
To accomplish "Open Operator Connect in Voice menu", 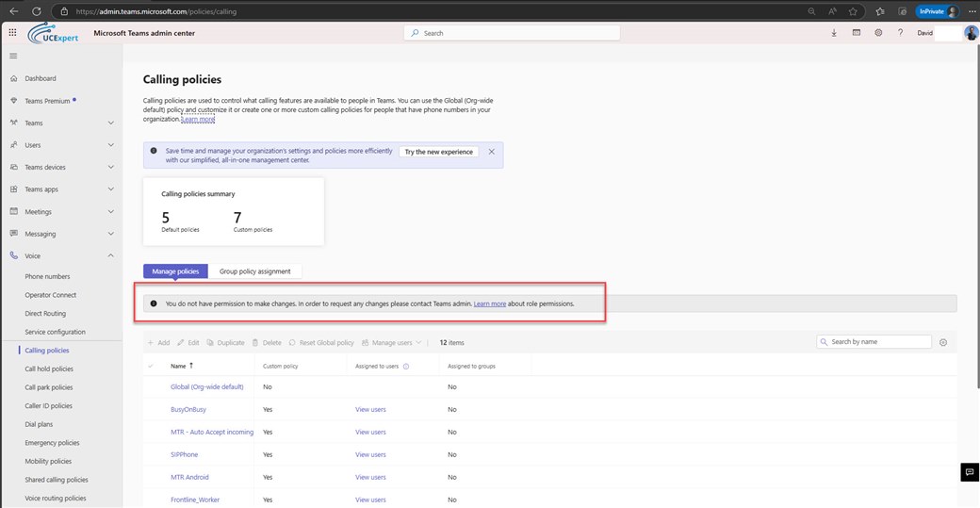I will click(51, 295).
